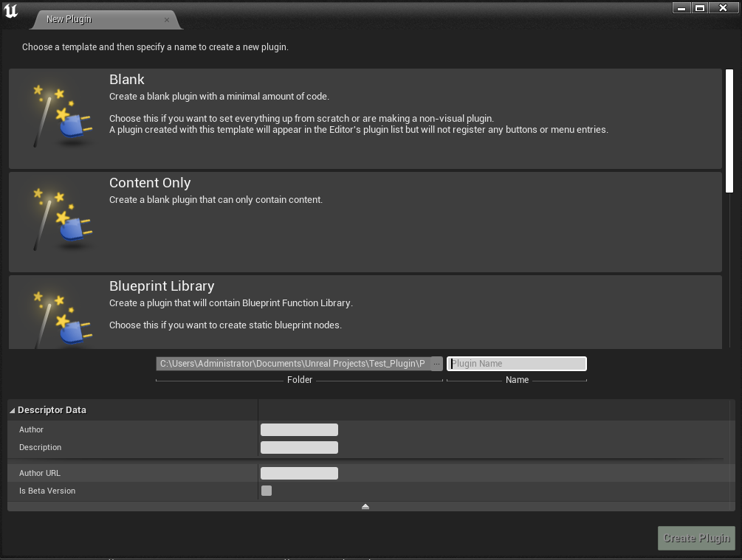Click 'Choose this if you want to create static blueprint nodes' text
The image size is (742, 560).
[x=225, y=325]
